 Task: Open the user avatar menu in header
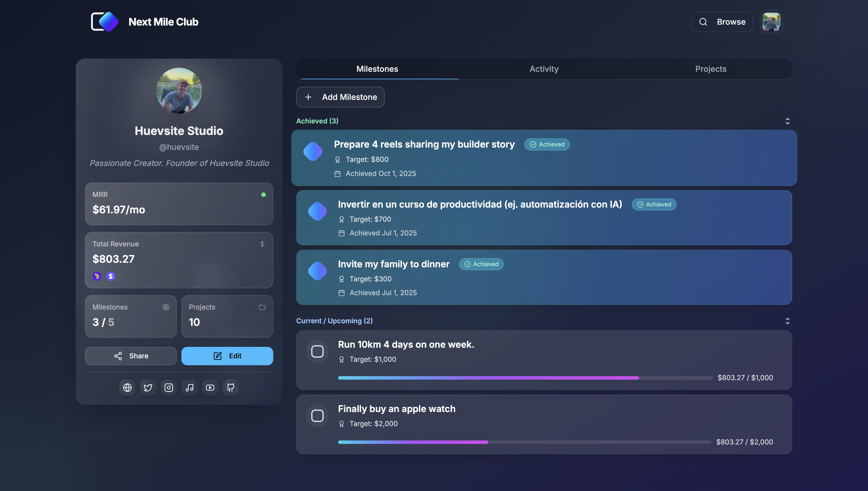pyautogui.click(x=771, y=22)
